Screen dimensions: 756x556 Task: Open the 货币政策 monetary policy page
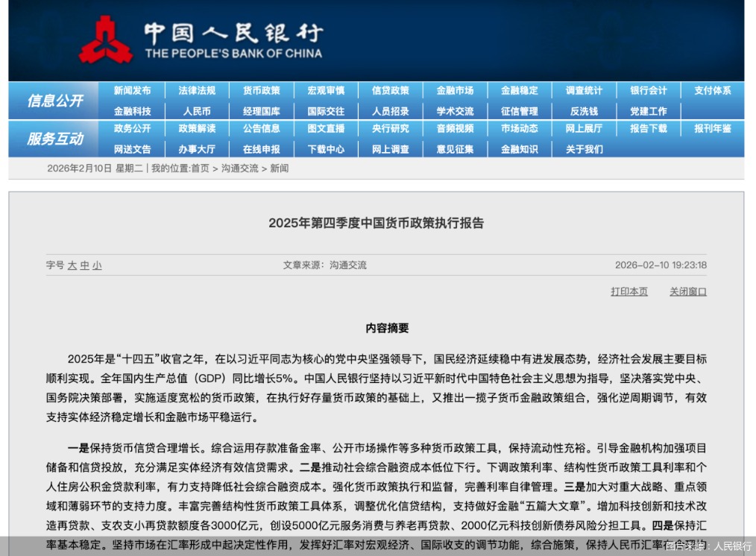261,90
